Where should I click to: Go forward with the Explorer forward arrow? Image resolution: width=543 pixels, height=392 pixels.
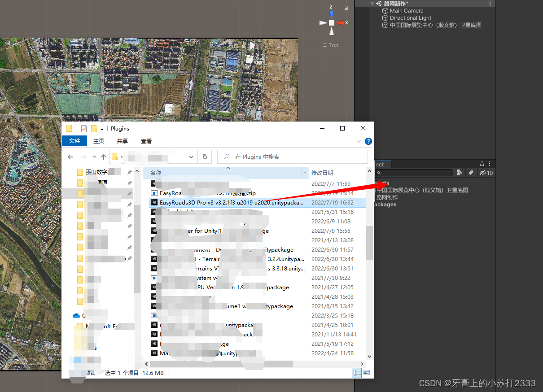(x=83, y=157)
